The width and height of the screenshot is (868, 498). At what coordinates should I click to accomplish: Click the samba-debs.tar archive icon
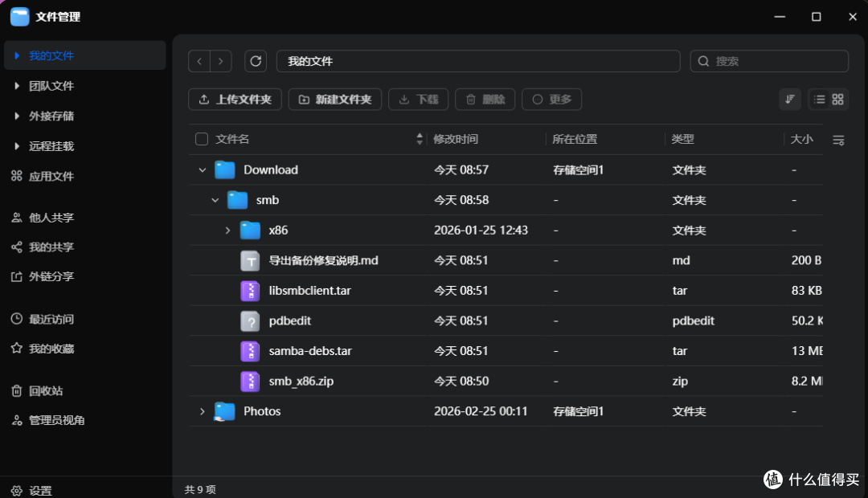pos(250,351)
